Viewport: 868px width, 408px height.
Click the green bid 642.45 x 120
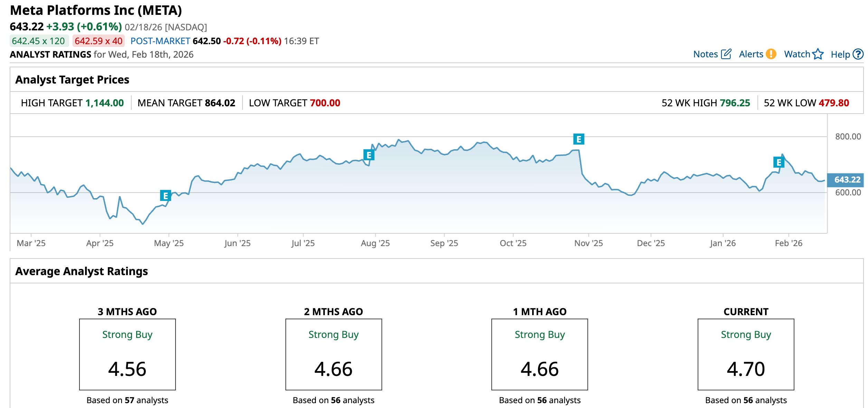tap(38, 41)
